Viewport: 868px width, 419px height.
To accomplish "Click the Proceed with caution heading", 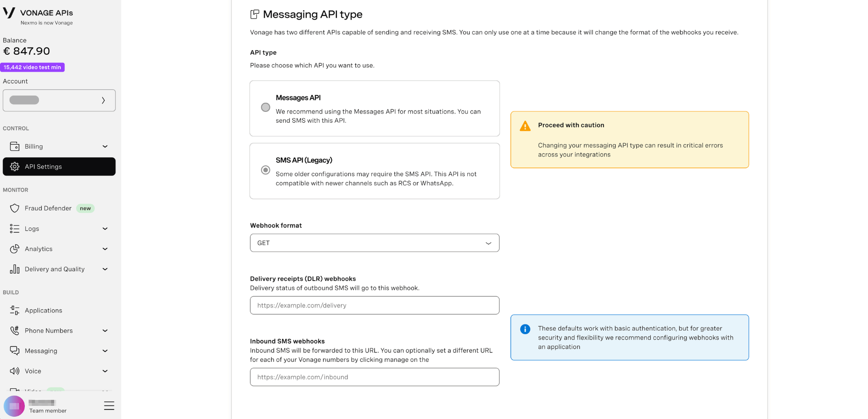I will (571, 125).
